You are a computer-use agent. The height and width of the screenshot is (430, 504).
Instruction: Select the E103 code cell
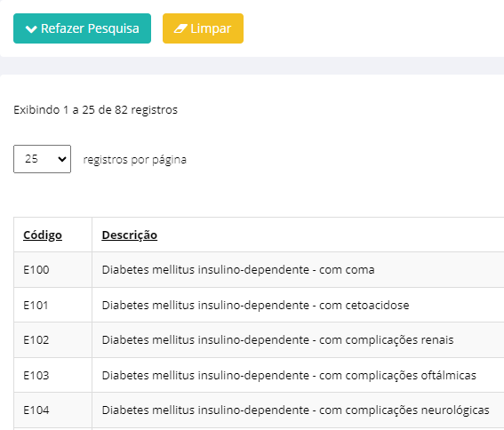tap(52, 375)
